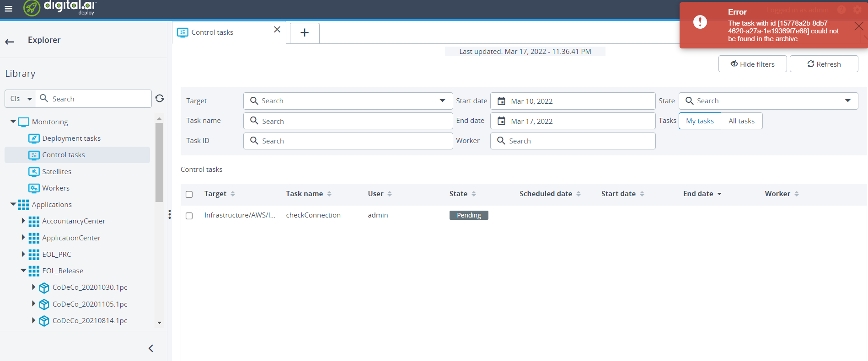
Task: Click the error exclamation icon
Action: pos(700,21)
